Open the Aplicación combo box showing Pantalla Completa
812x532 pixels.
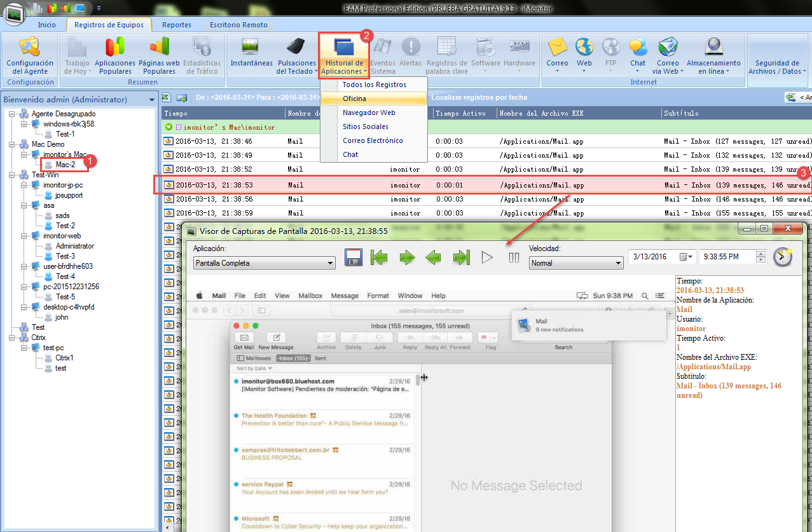(264, 263)
